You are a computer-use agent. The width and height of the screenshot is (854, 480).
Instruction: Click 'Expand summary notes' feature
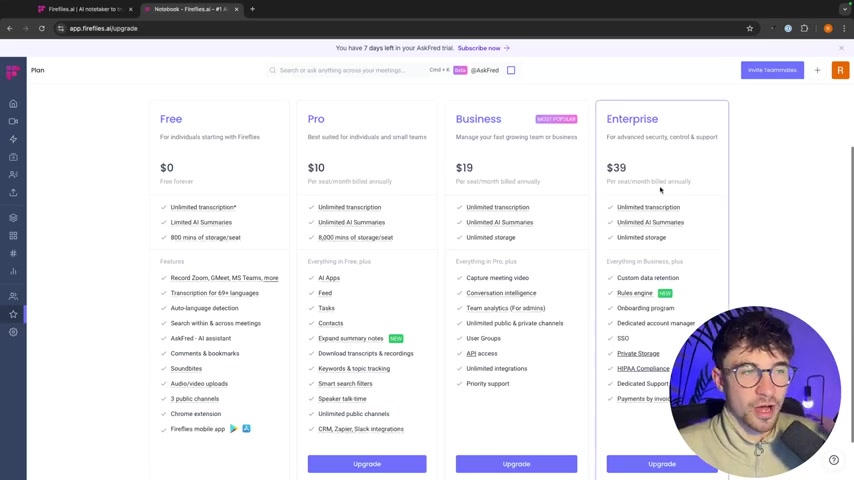[351, 338]
